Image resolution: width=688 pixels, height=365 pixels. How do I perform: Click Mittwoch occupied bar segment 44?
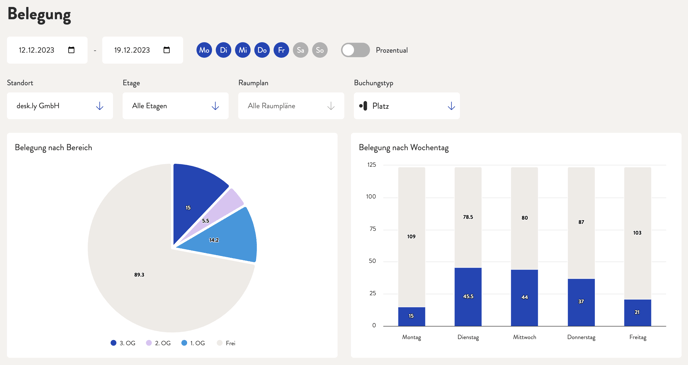coord(524,298)
